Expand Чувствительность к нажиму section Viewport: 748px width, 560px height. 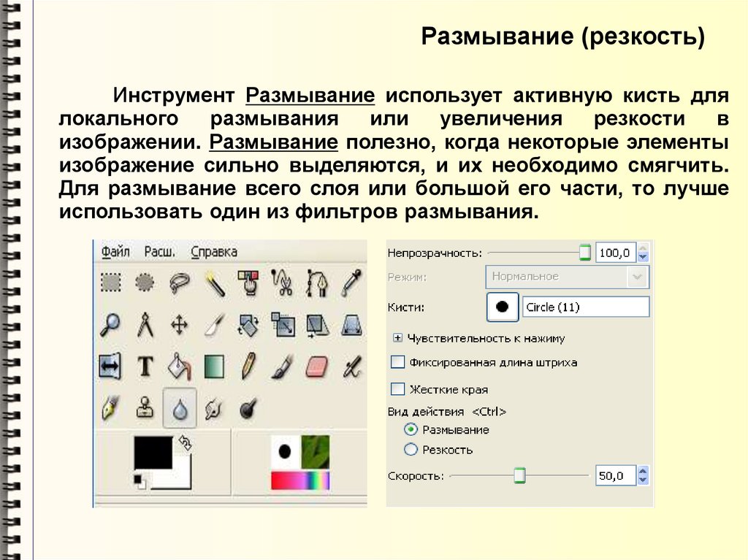coord(397,338)
